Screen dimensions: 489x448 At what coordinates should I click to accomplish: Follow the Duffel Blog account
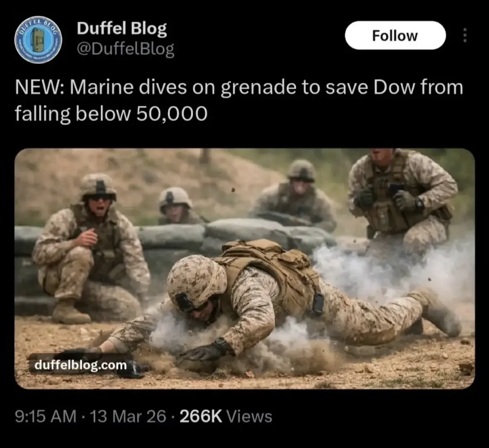pyautogui.click(x=395, y=35)
